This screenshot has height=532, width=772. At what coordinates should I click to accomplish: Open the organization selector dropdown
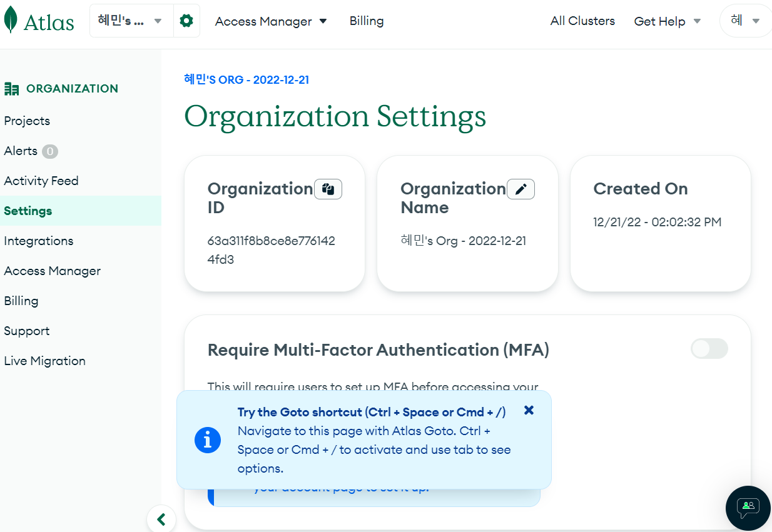click(132, 21)
